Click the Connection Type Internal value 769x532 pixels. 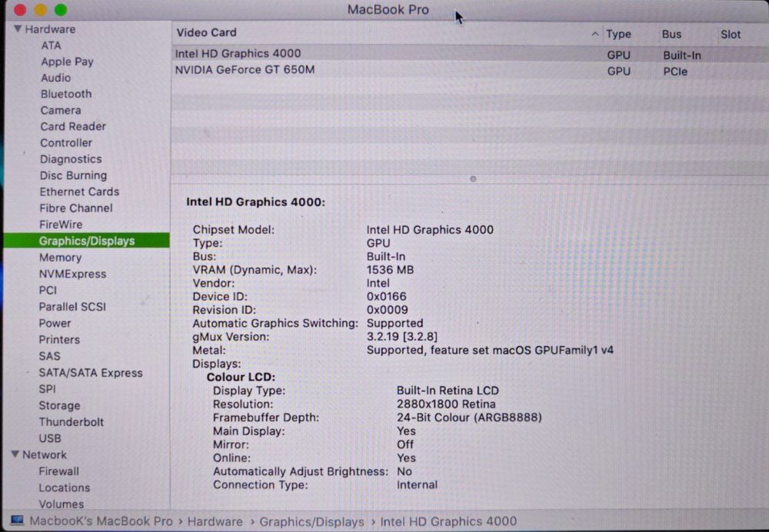417,485
